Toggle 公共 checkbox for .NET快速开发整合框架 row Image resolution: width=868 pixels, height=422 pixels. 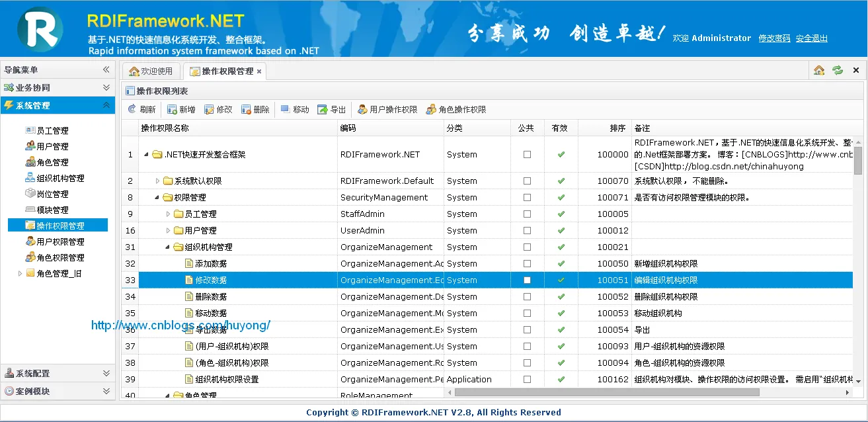[527, 154]
